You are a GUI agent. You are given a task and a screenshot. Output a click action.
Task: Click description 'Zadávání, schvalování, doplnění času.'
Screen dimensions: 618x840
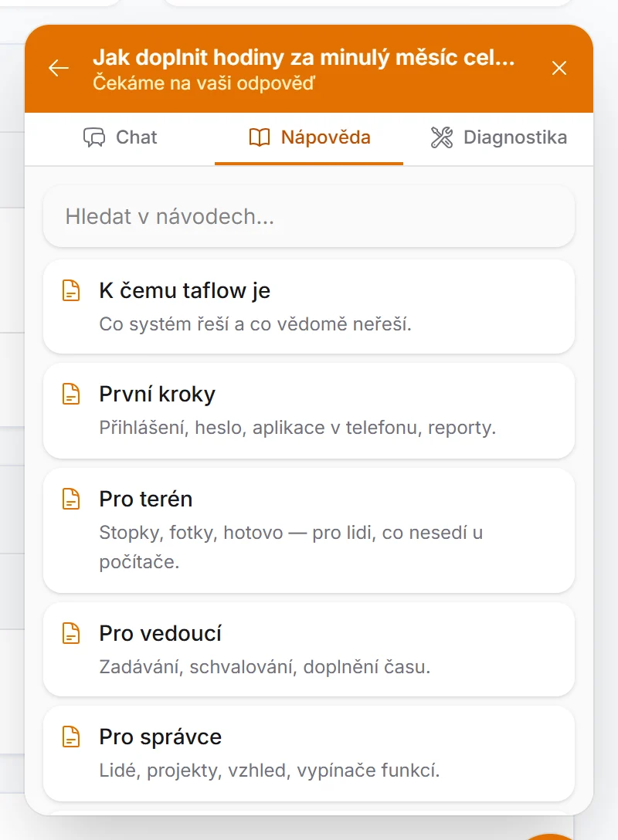tap(265, 667)
